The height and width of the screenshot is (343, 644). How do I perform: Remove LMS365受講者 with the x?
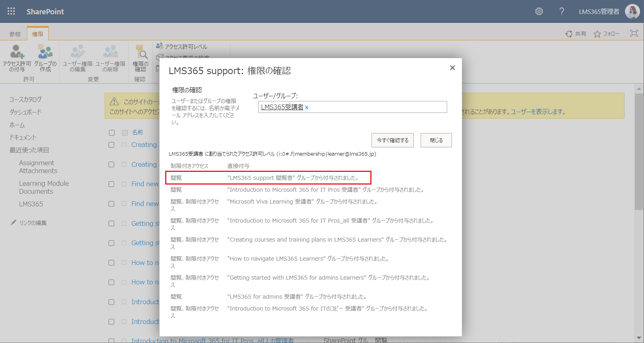pyautogui.click(x=307, y=107)
